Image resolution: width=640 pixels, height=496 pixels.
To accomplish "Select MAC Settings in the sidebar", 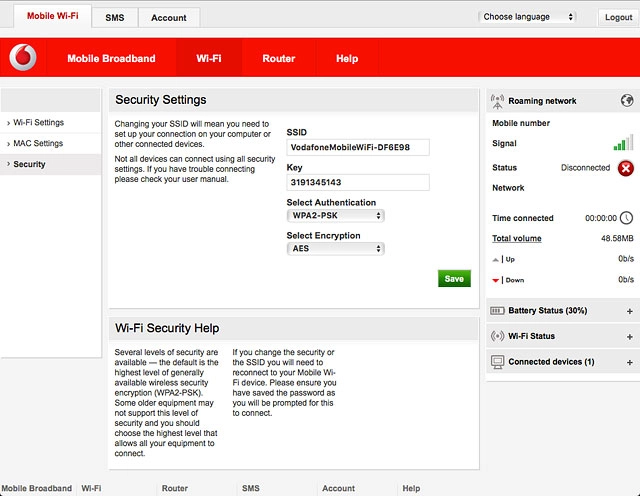I will (38, 143).
